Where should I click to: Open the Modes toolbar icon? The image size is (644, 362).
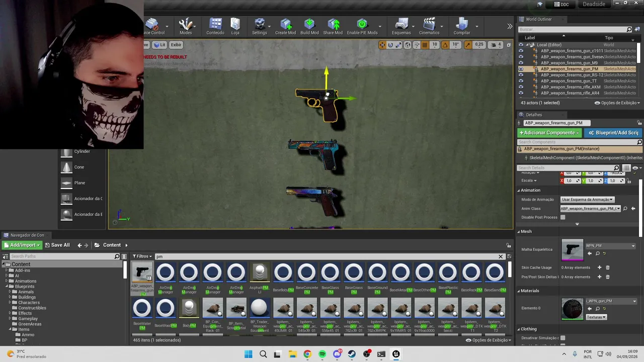click(x=186, y=26)
